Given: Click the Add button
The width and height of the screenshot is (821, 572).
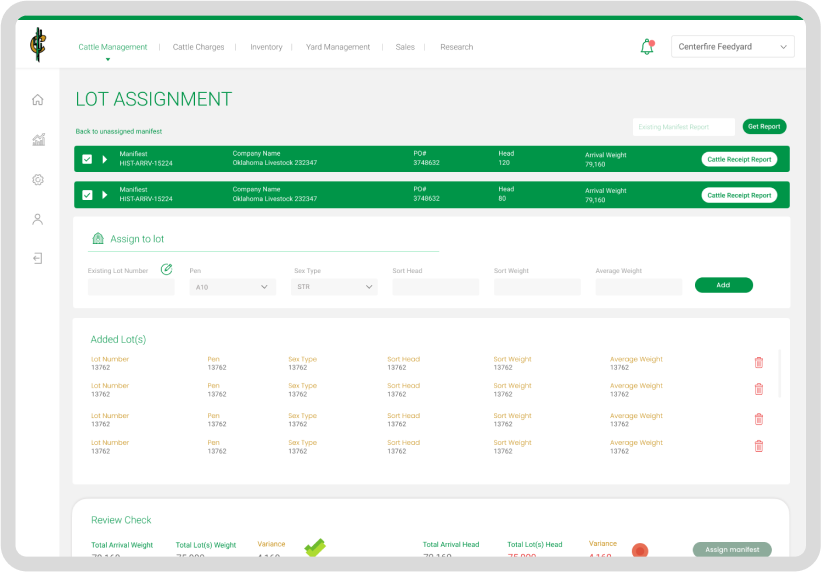Looking at the screenshot, I should click(x=723, y=285).
